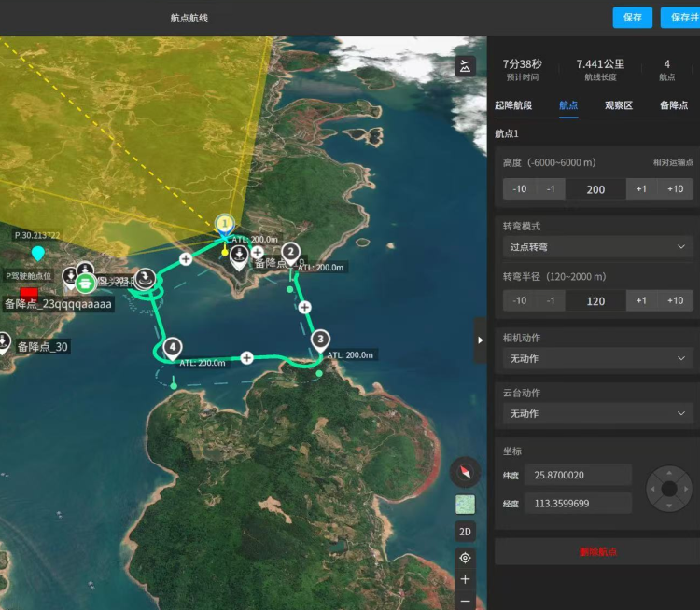The height and width of the screenshot is (610, 700).
Task: Add waypoint between markers 4 and 3
Action: point(246,357)
